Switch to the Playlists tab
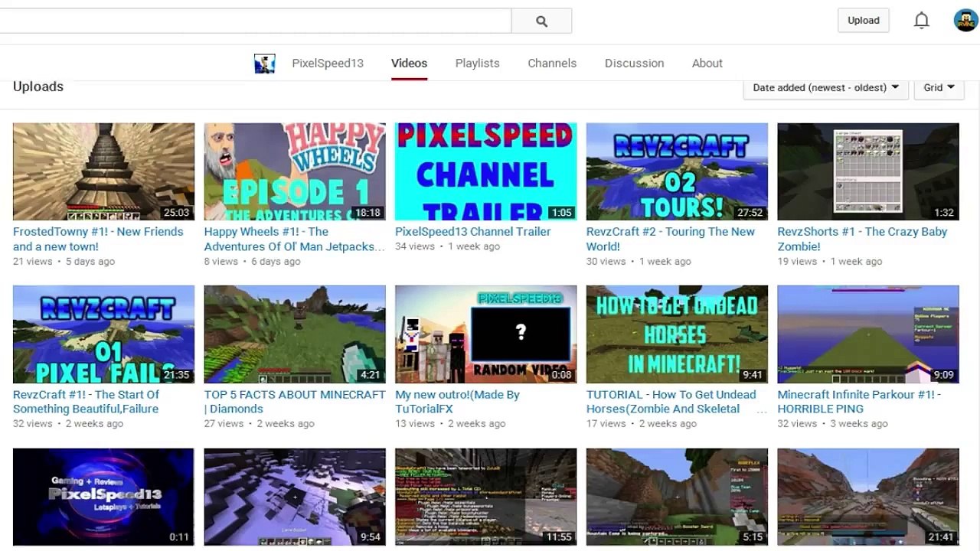Viewport: 980px width, 551px height. coord(477,64)
